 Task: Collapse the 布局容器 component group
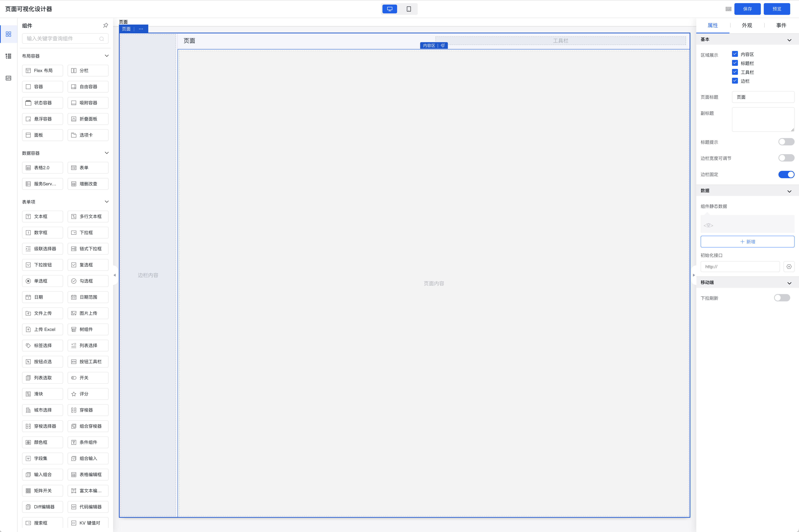107,56
